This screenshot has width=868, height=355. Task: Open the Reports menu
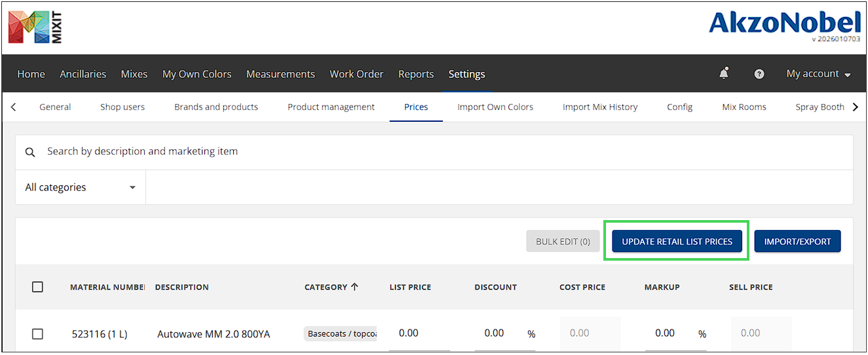[416, 74]
